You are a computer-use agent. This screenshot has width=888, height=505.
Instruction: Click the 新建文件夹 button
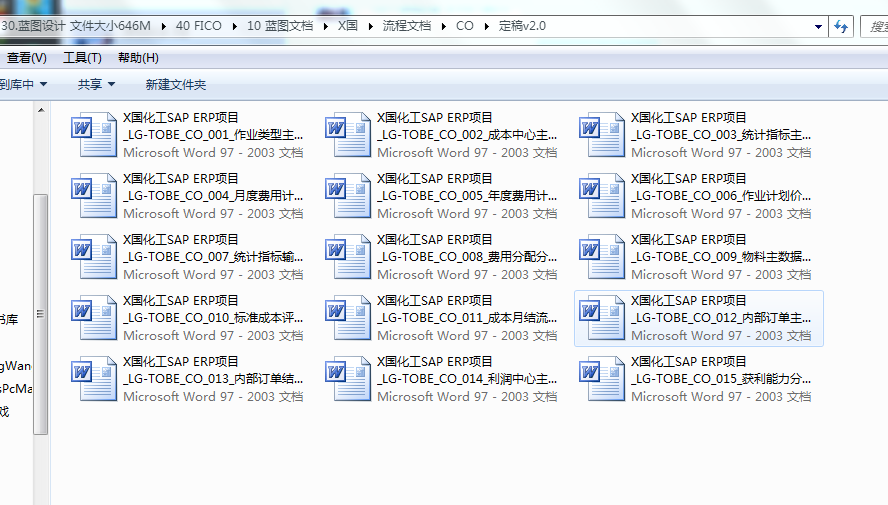[176, 85]
